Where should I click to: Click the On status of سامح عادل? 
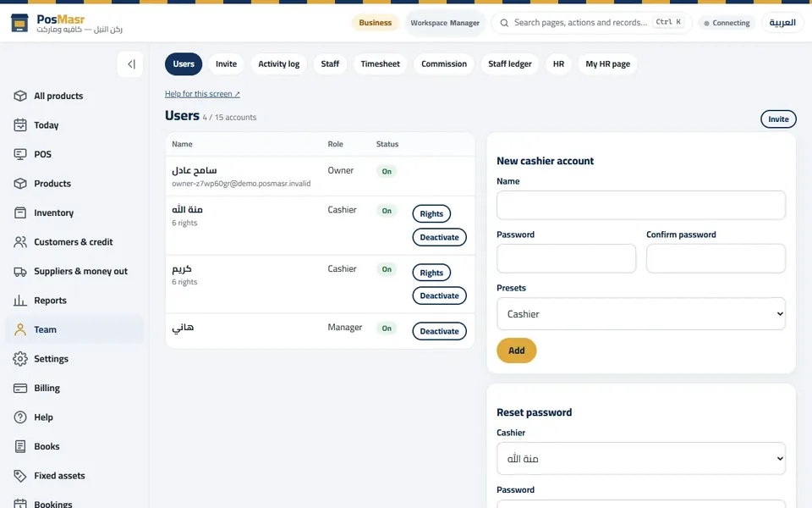point(387,172)
